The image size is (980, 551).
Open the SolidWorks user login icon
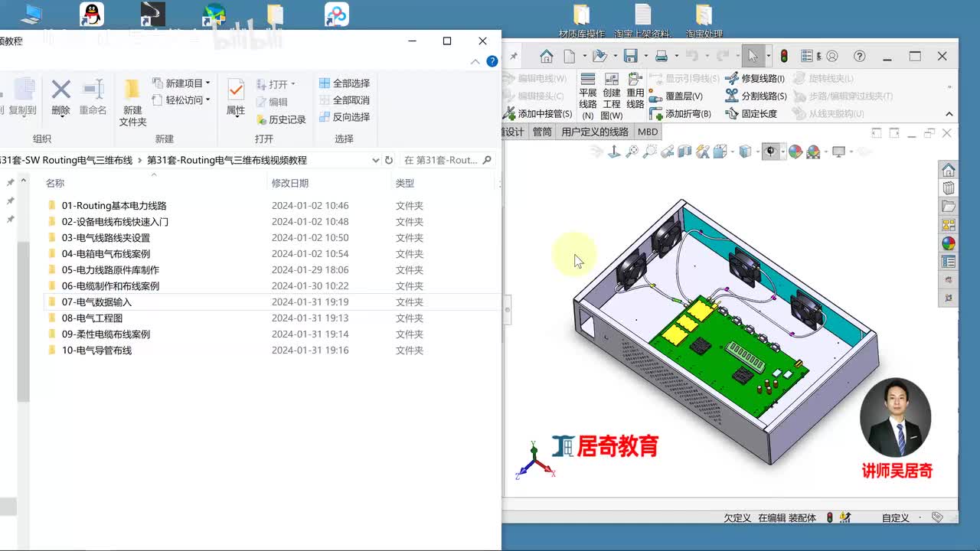coord(832,56)
